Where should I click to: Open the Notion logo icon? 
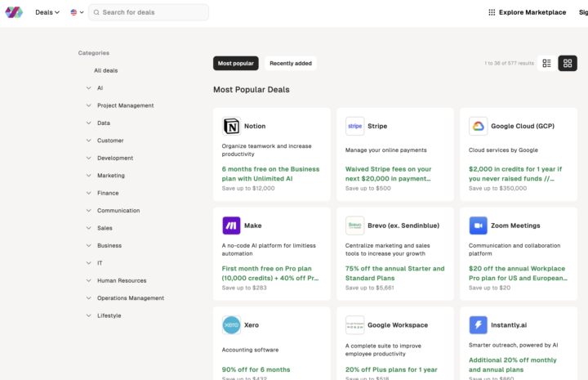tap(231, 126)
